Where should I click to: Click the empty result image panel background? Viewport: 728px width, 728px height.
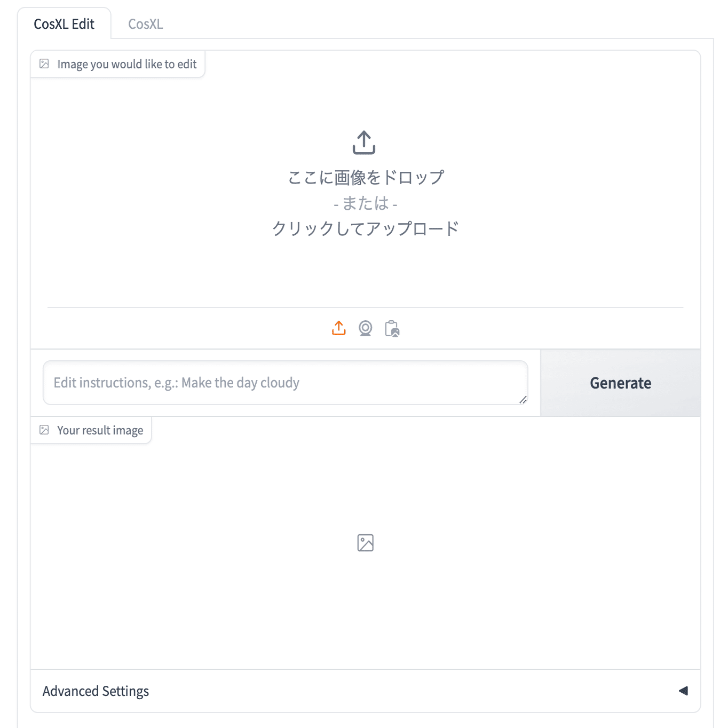(x=213, y=587)
